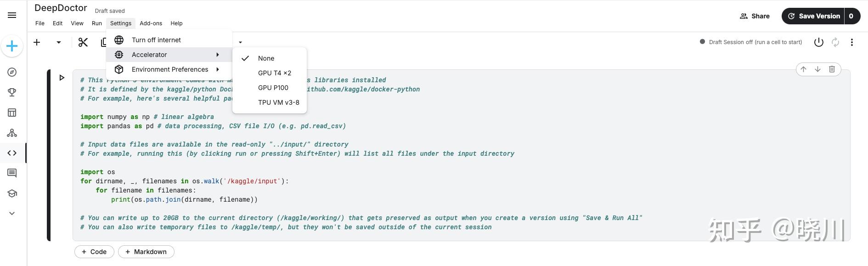Select the None accelerator option
The image size is (868, 266).
pyautogui.click(x=266, y=58)
